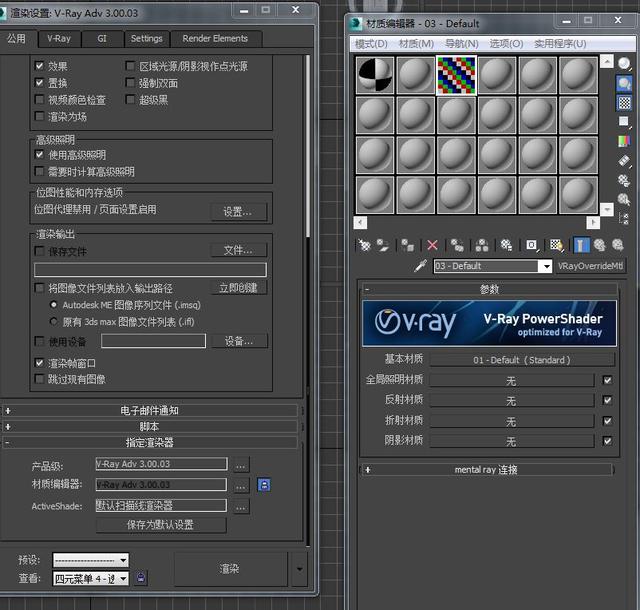Switch to the Settings tab
The width and height of the screenshot is (640, 610).
click(x=147, y=39)
